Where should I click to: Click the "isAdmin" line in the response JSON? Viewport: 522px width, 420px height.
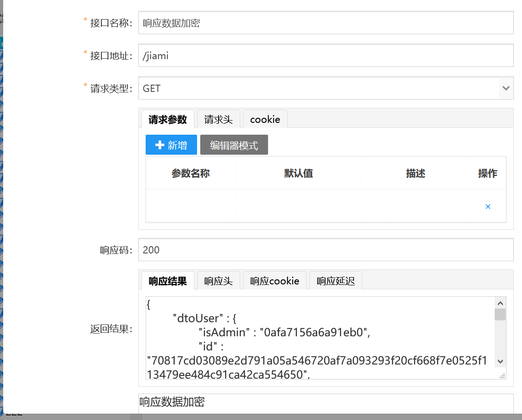(284, 332)
